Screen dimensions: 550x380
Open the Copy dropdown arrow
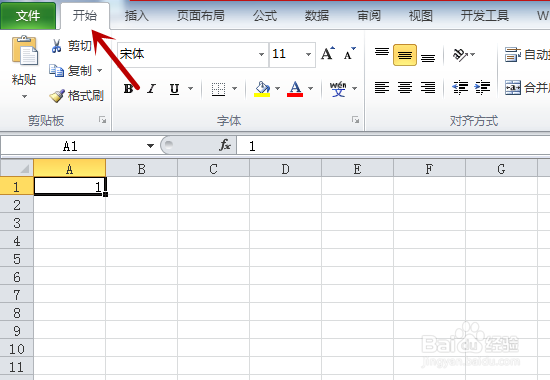click(x=100, y=71)
